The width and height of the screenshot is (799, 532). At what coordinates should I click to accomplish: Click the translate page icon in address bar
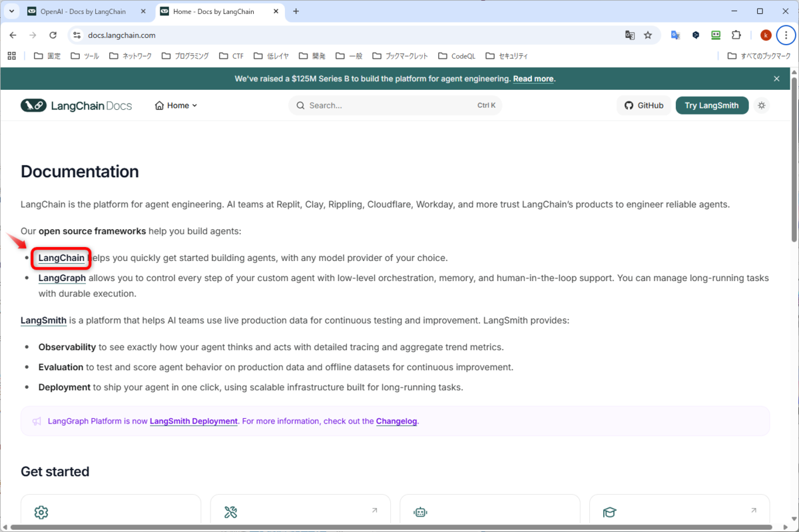tap(629, 35)
